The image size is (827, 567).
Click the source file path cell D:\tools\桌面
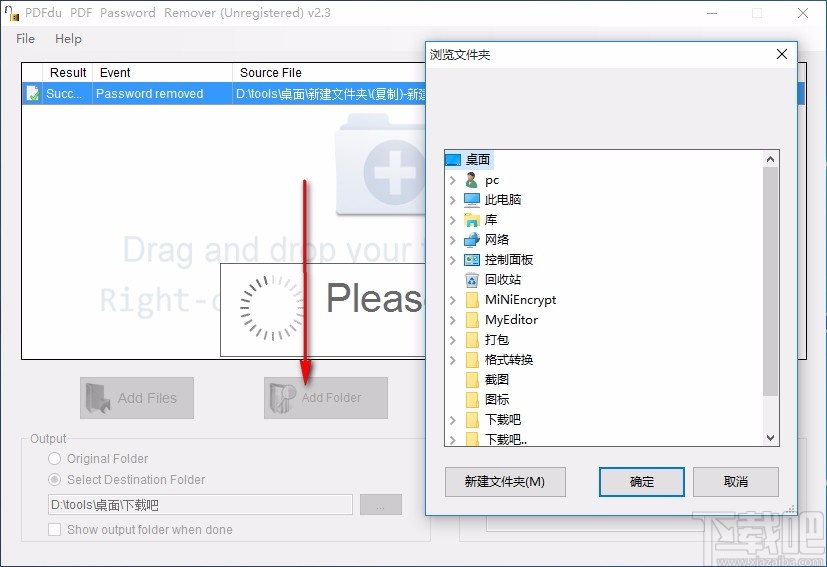click(x=329, y=93)
